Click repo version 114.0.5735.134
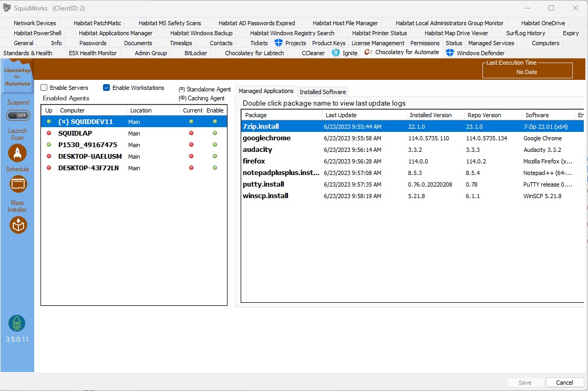This screenshot has width=588, height=391. click(487, 138)
